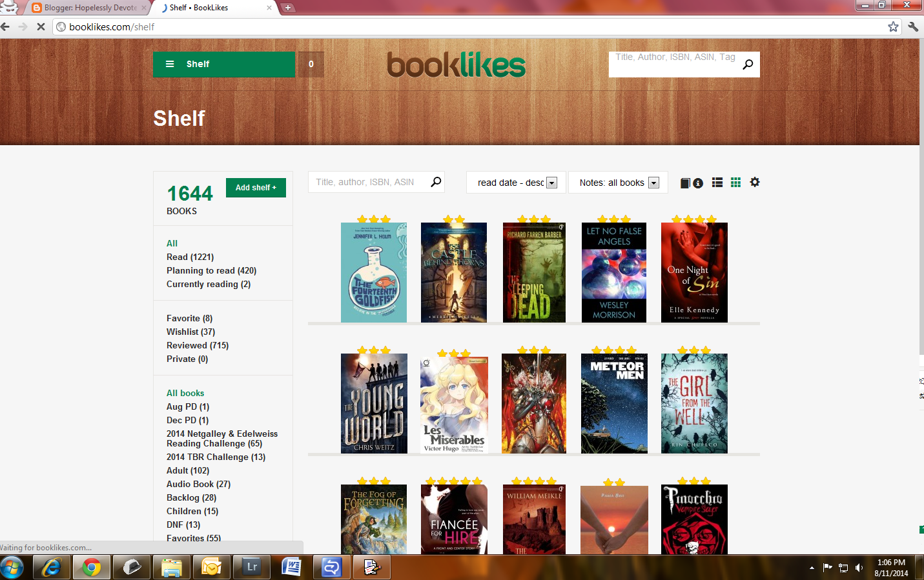Show hidden system tray icons
The width and height of the screenshot is (924, 580).
[812, 568]
